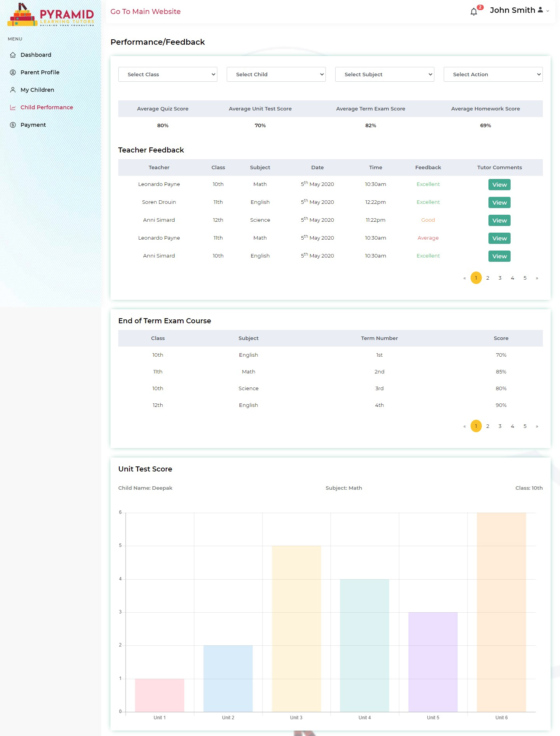Open Parent Profile menu item
Screen dimensions: 560x736
coord(40,72)
